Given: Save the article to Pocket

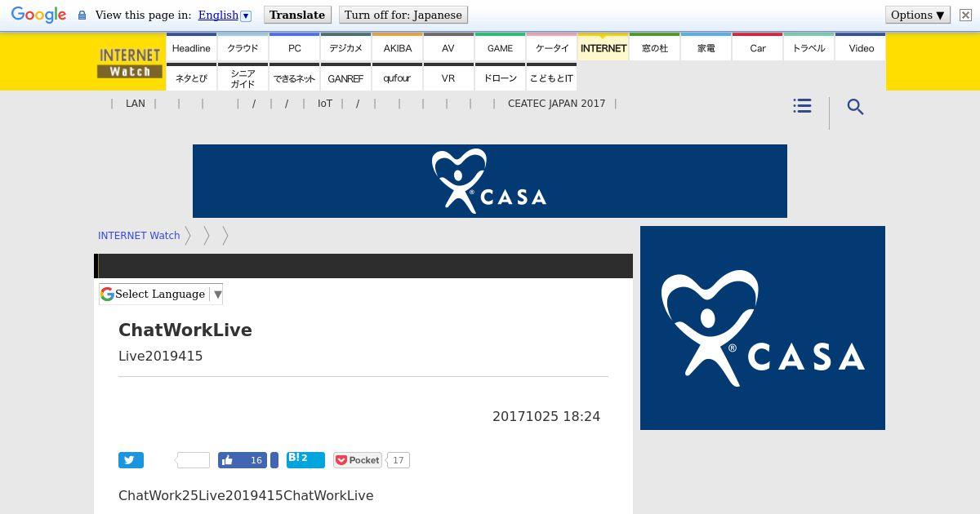Looking at the screenshot, I should 357,460.
